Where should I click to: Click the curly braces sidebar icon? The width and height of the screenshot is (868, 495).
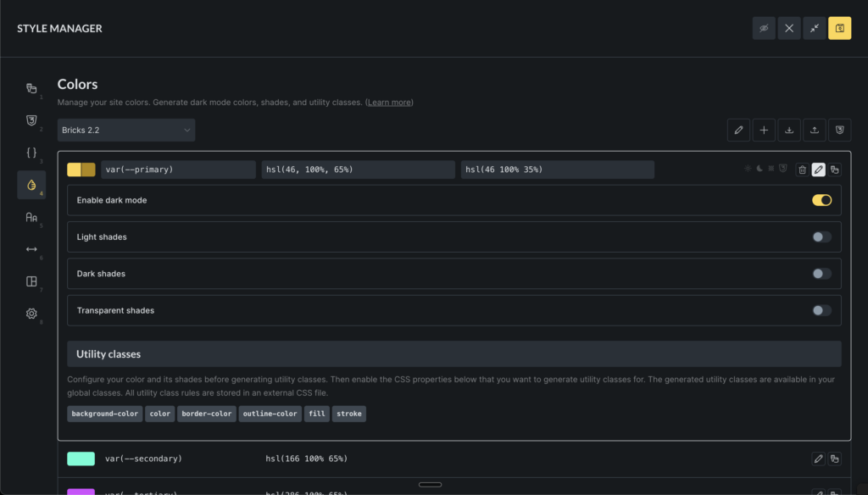tap(31, 153)
